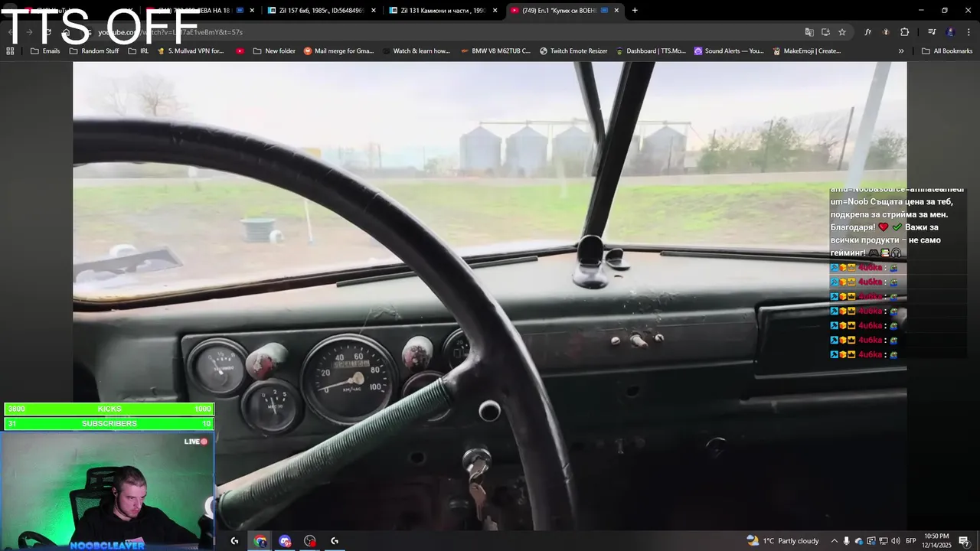Click the YouTube video of truck dashboard

coord(490,295)
